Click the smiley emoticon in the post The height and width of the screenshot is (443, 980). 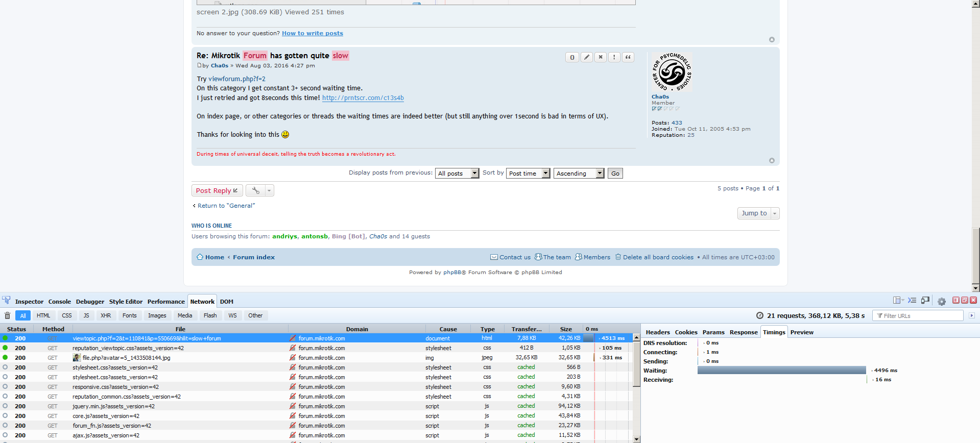click(285, 134)
